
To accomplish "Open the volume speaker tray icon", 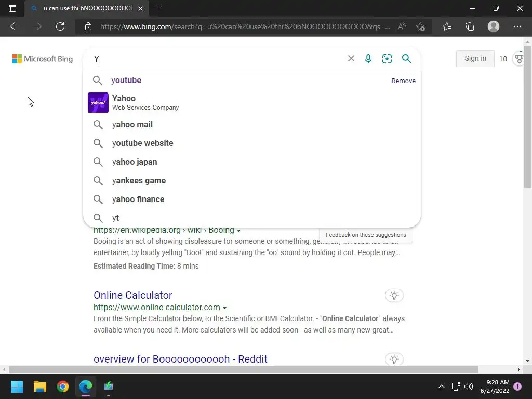I will click(x=469, y=387).
